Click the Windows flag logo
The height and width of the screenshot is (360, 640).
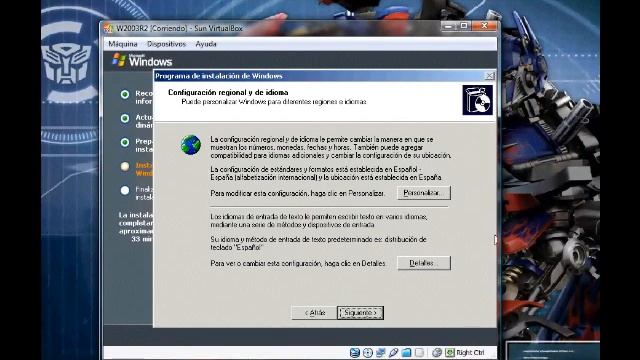(x=119, y=60)
